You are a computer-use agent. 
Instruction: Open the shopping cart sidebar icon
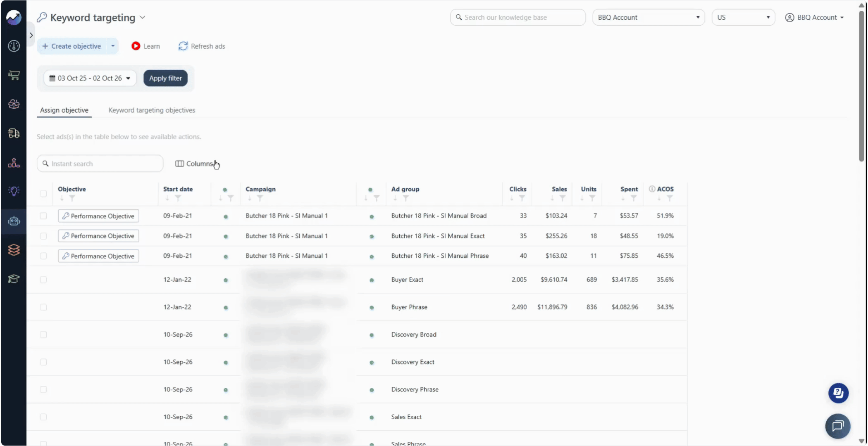[14, 75]
